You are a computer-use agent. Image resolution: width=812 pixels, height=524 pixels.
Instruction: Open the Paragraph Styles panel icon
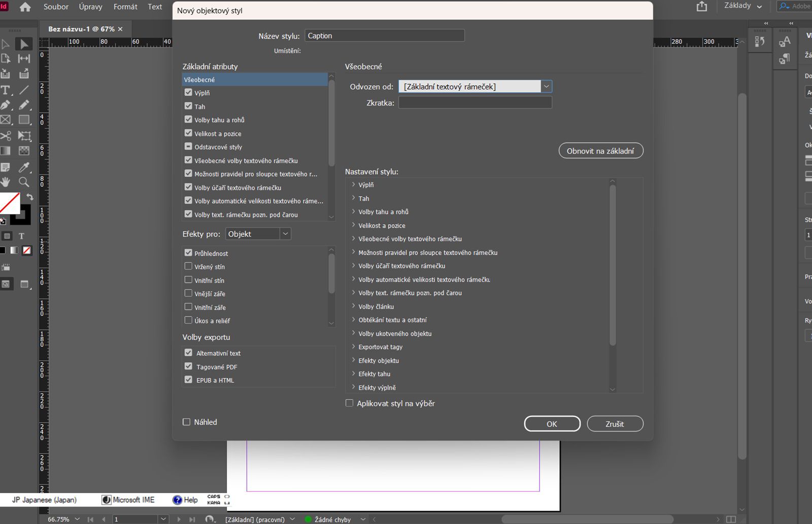(785, 59)
